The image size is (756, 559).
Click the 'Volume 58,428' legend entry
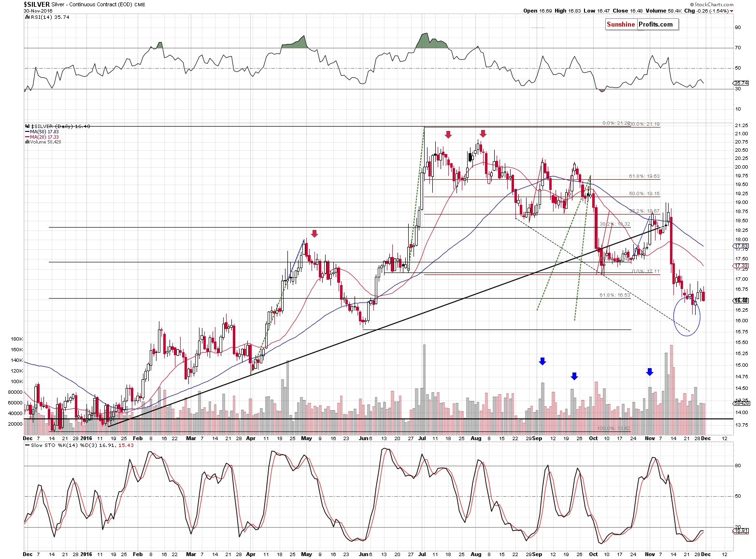click(43, 142)
